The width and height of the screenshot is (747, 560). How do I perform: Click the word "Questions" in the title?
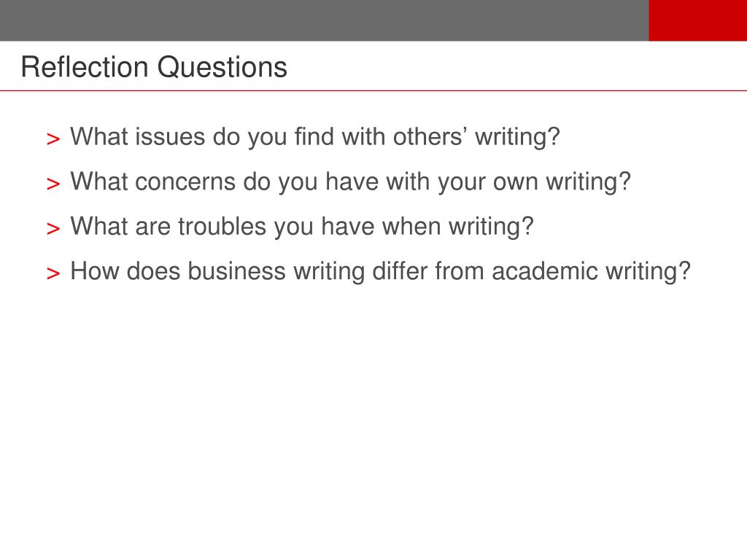click(222, 67)
